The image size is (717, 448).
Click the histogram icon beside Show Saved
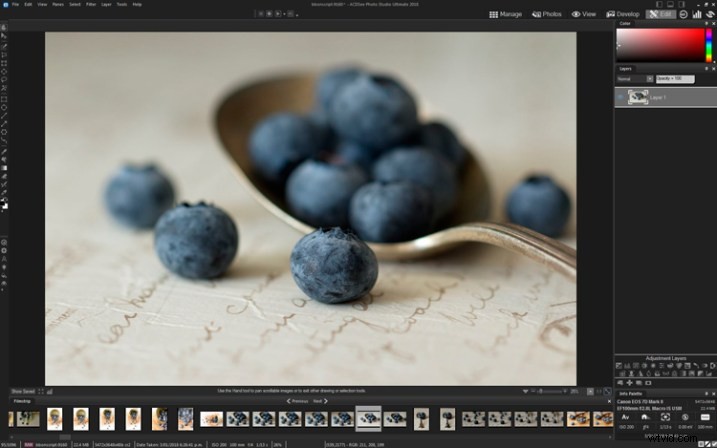[x=49, y=391]
